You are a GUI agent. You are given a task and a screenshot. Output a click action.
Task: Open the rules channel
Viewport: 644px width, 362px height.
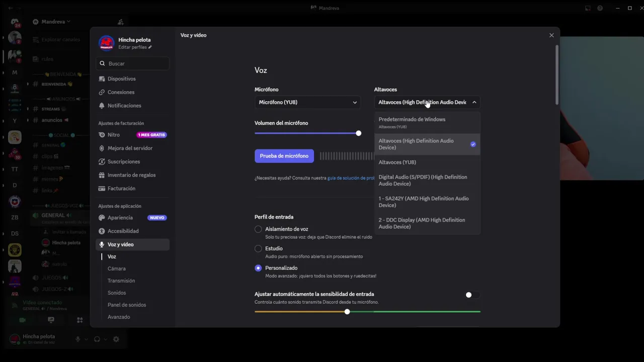point(47,59)
